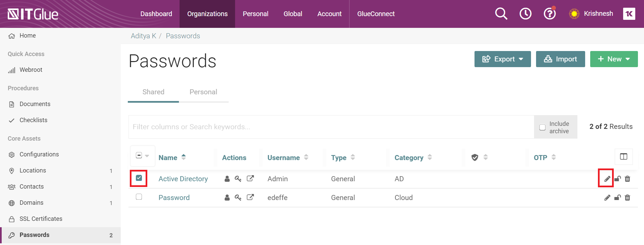Sort by OTP column
Image resolution: width=644 pixels, height=245 pixels.
click(x=544, y=157)
